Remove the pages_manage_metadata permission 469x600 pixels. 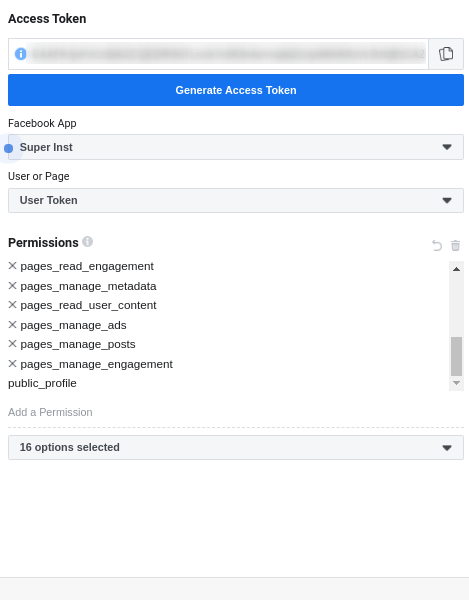(13, 285)
